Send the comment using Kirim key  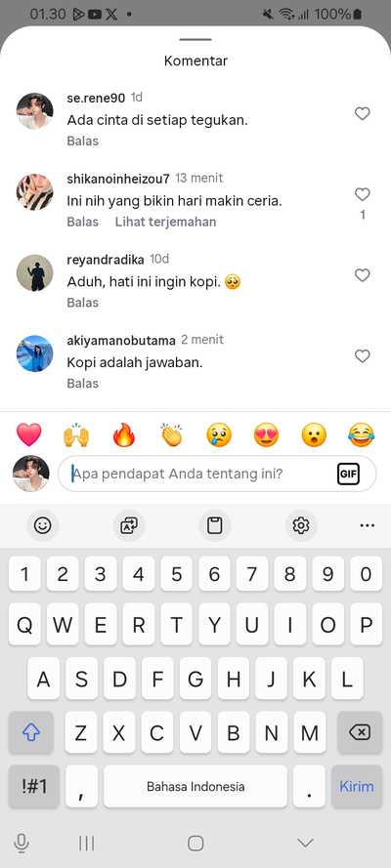coord(357,787)
